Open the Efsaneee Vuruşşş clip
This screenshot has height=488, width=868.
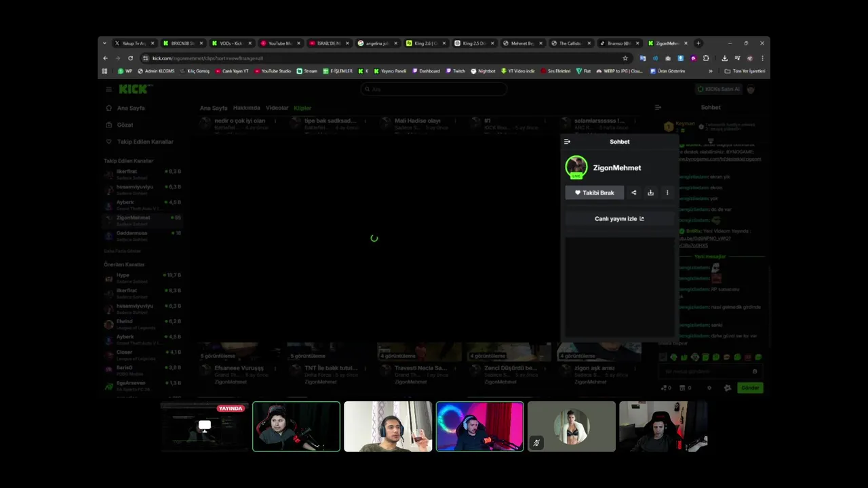(239, 368)
